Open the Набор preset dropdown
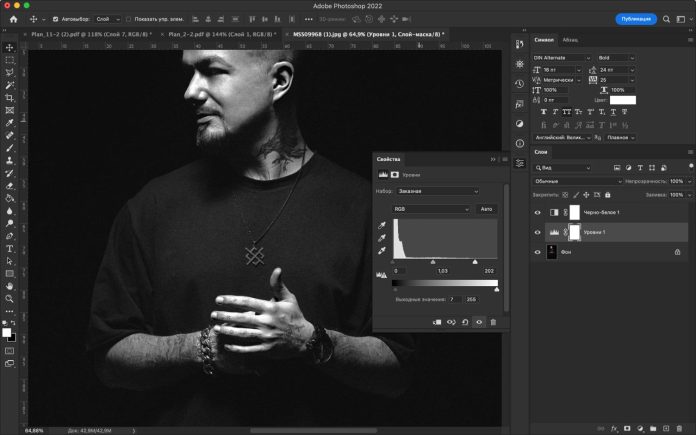This screenshot has height=435, width=696. pyautogui.click(x=437, y=191)
